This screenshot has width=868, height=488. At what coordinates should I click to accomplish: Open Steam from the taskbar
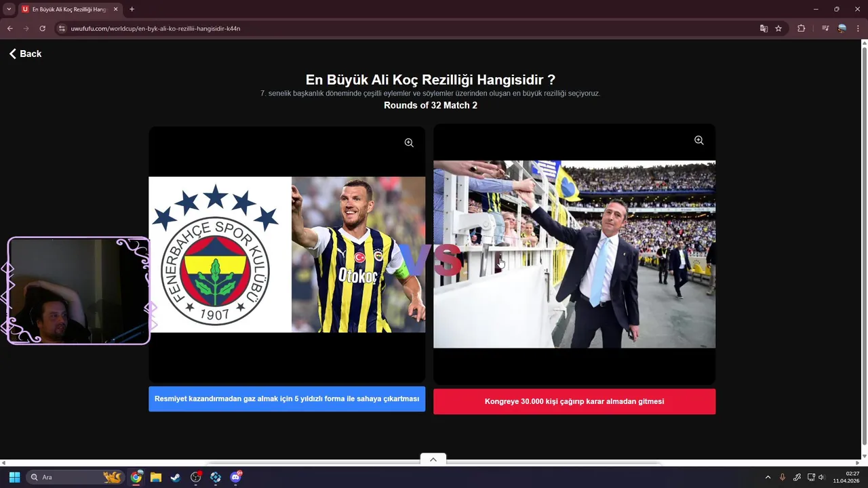point(175,477)
